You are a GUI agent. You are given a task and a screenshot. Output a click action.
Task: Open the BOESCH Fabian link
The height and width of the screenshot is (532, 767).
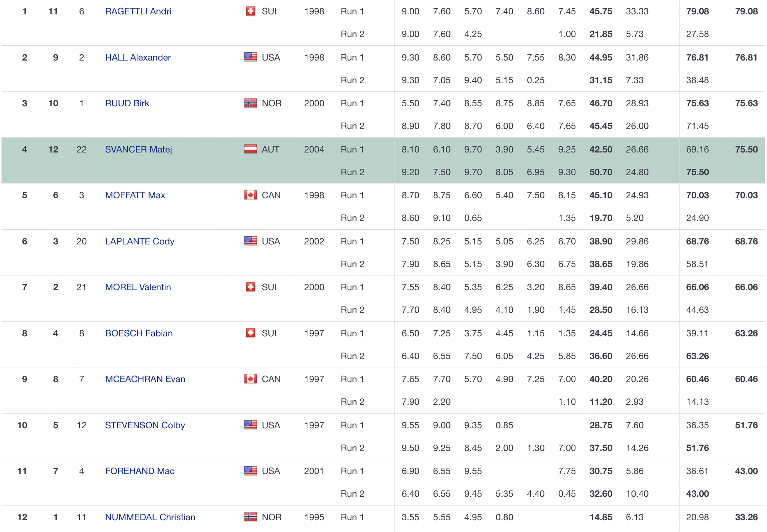[139, 333]
